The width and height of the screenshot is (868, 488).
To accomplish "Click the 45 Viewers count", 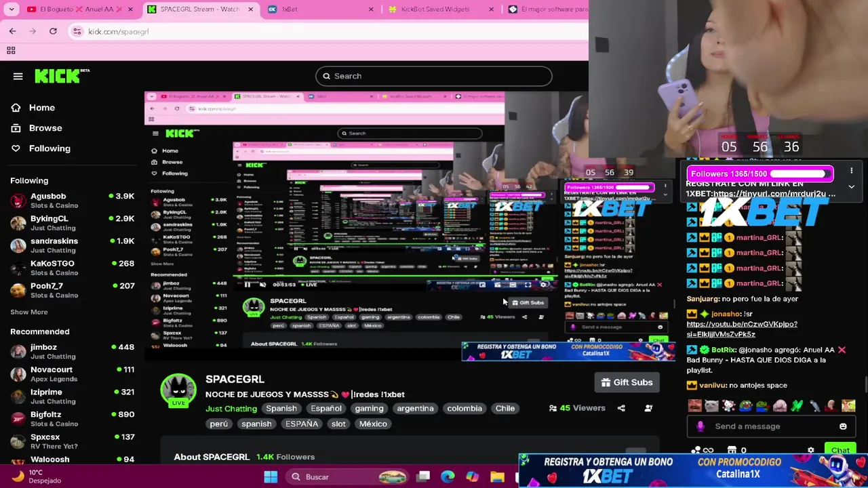I will coord(577,408).
